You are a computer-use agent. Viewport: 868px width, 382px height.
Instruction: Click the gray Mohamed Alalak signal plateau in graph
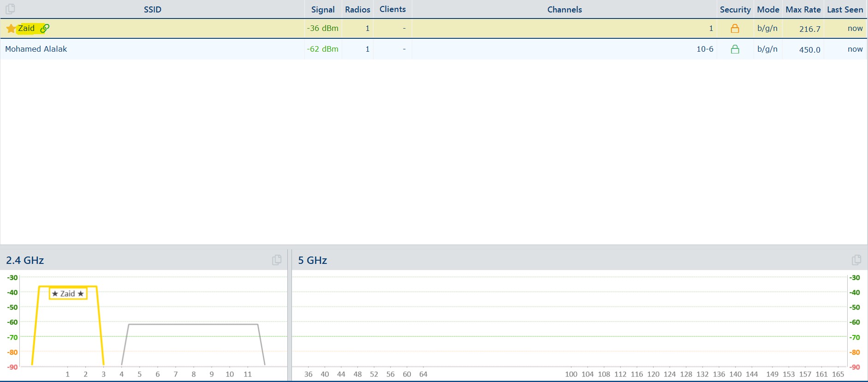(x=193, y=324)
